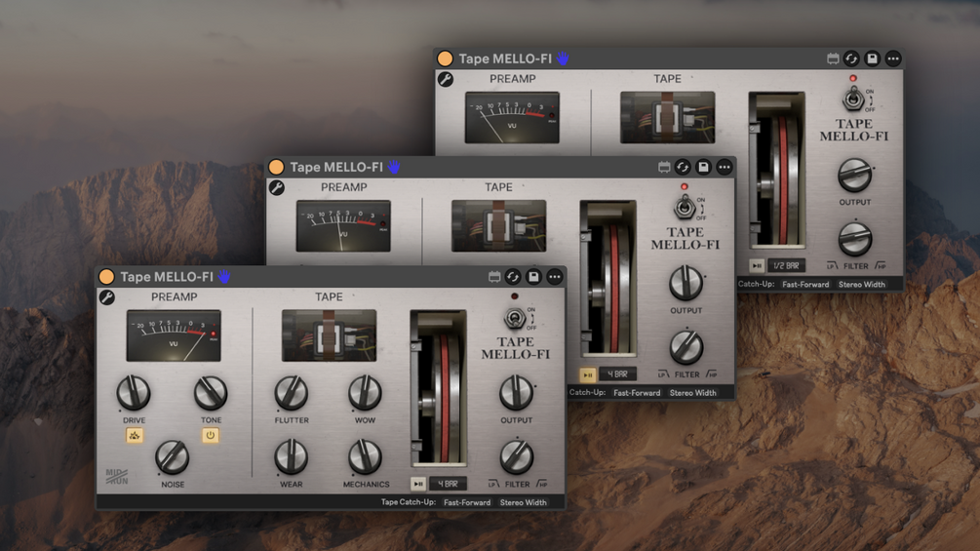Click the wrench icon in back device
Screen dimensions: 980x551
pyautogui.click(x=445, y=79)
